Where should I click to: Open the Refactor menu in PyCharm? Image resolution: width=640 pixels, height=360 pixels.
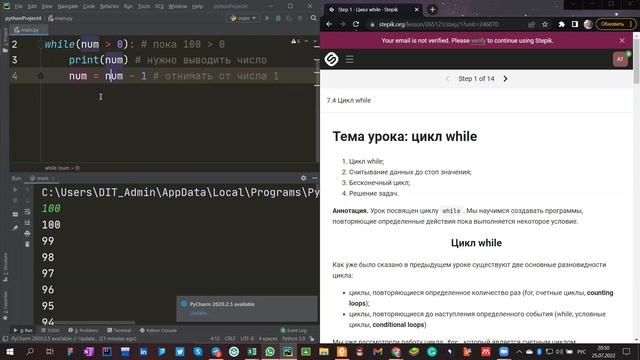(109, 7)
